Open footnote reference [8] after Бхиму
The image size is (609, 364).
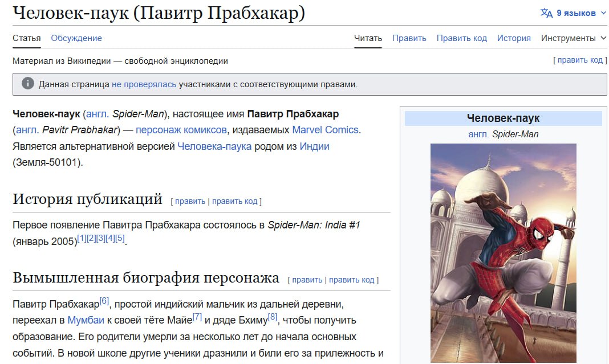coord(273,317)
